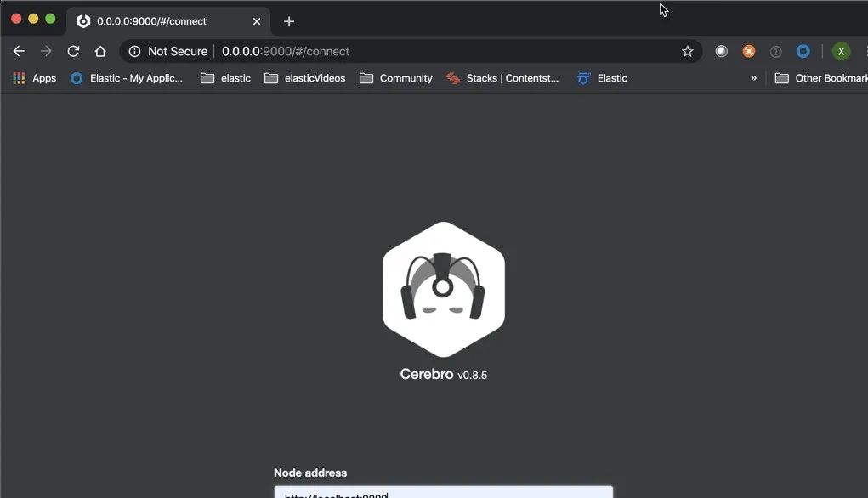Open a new browser tab
The height and width of the screenshot is (498, 868).
point(289,20)
